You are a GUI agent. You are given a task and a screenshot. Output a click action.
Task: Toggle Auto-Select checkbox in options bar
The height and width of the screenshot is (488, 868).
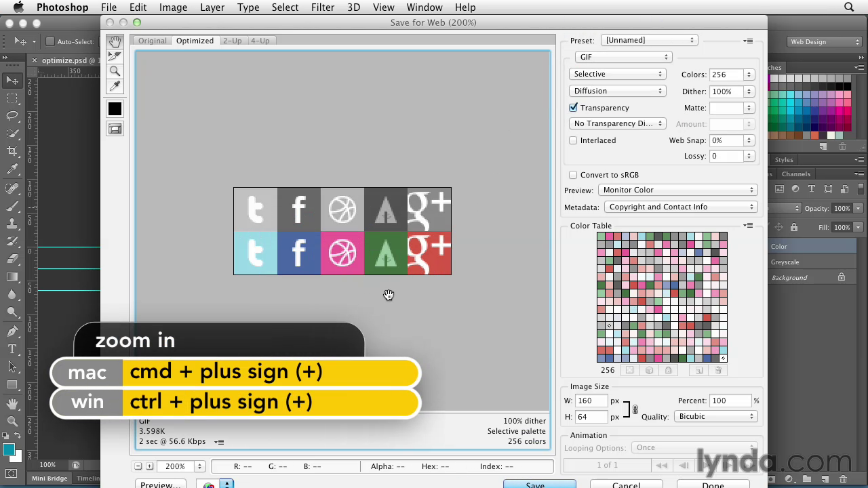point(50,41)
